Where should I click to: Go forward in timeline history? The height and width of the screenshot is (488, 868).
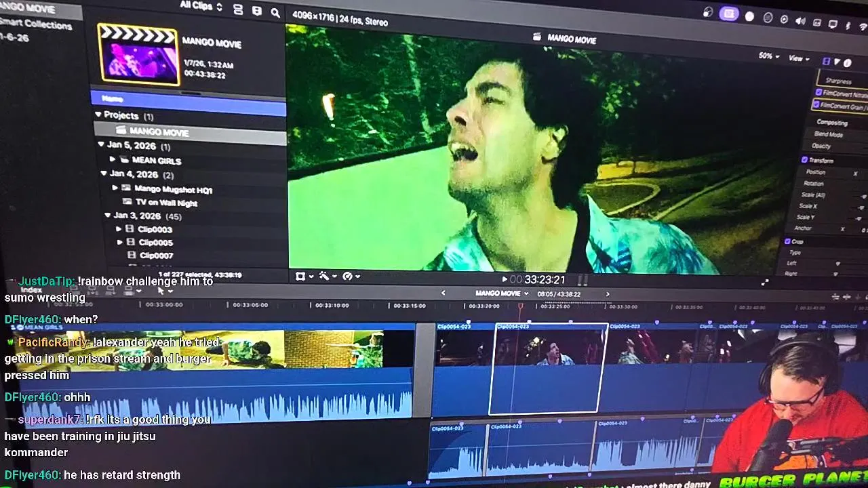tap(608, 294)
